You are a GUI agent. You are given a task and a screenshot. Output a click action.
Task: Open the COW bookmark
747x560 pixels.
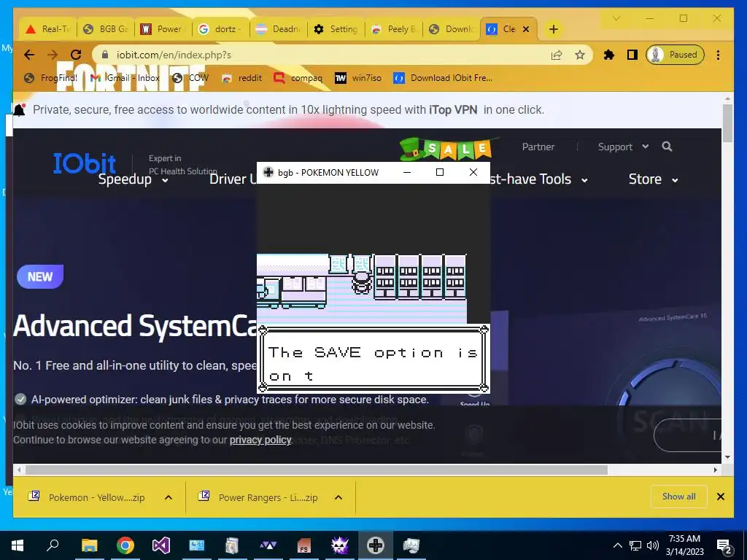pyautogui.click(x=190, y=77)
